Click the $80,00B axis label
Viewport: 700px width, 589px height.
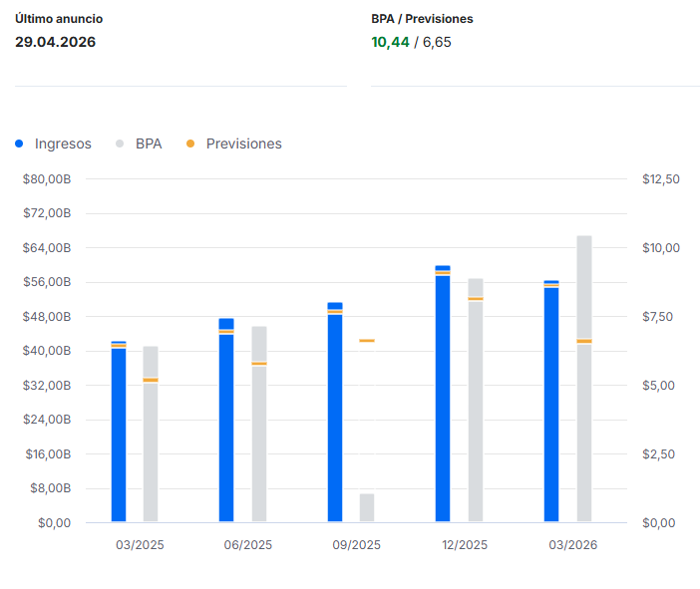[x=47, y=179]
